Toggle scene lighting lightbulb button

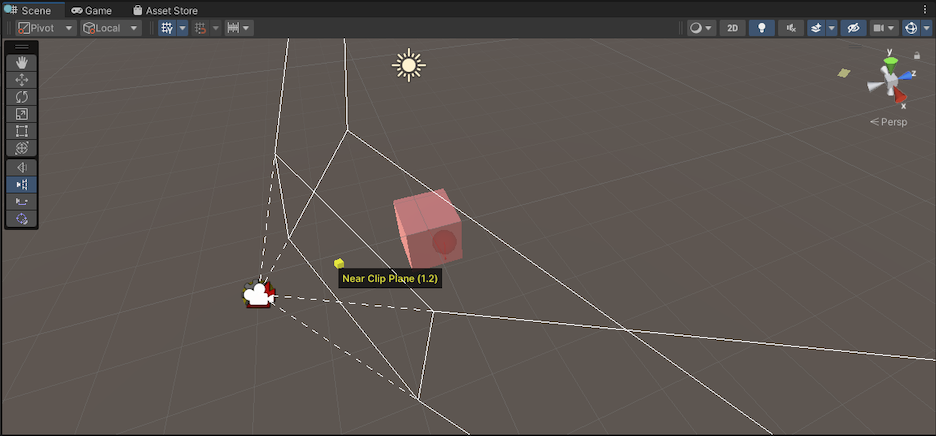tap(763, 28)
